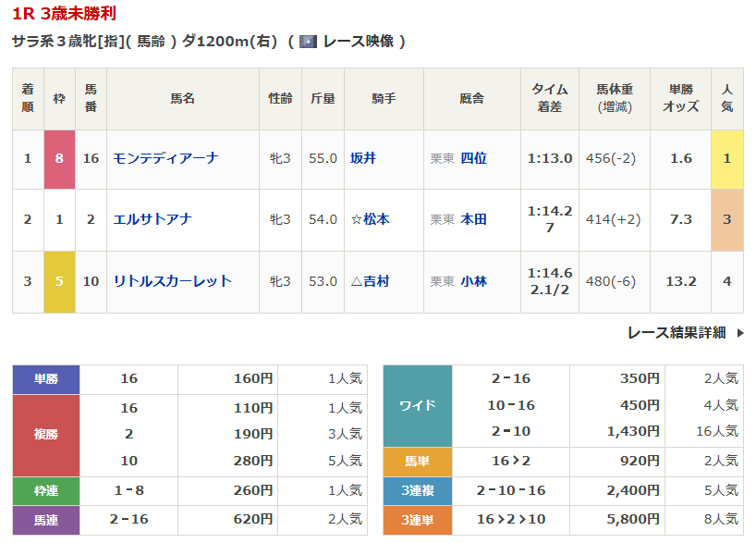Screen dimensions: 756x543
Task: Click the red frame number 8 cell
Action: tap(59, 158)
